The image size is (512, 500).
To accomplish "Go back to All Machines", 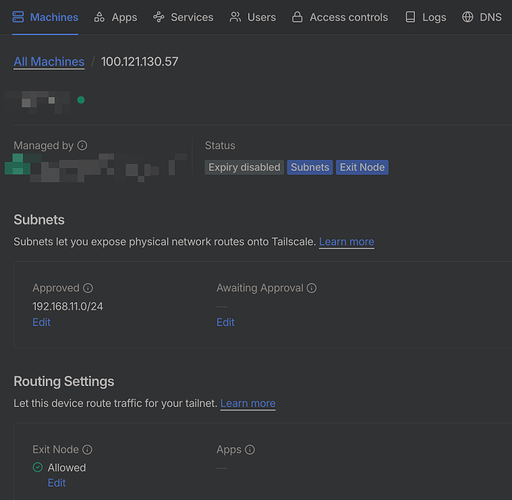I will (x=49, y=62).
